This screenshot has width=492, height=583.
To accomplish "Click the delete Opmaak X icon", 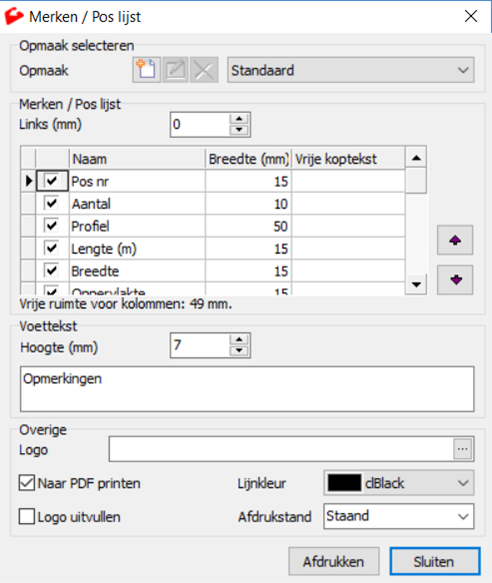I will [204, 70].
